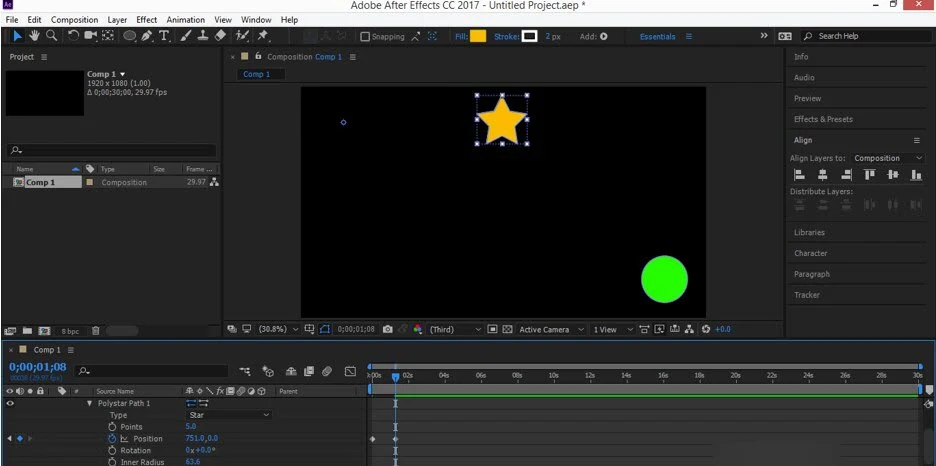The width and height of the screenshot is (936, 466).
Task: Select the Puppet Pin tool
Action: (262, 36)
